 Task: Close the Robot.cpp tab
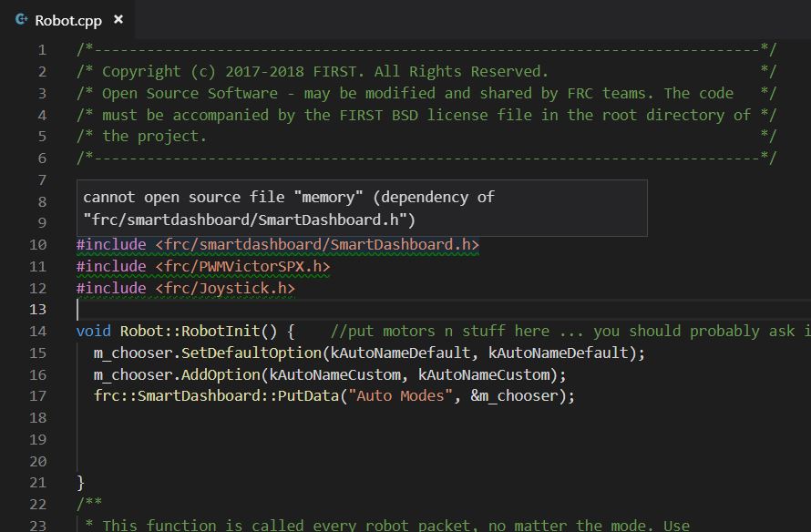coord(118,19)
